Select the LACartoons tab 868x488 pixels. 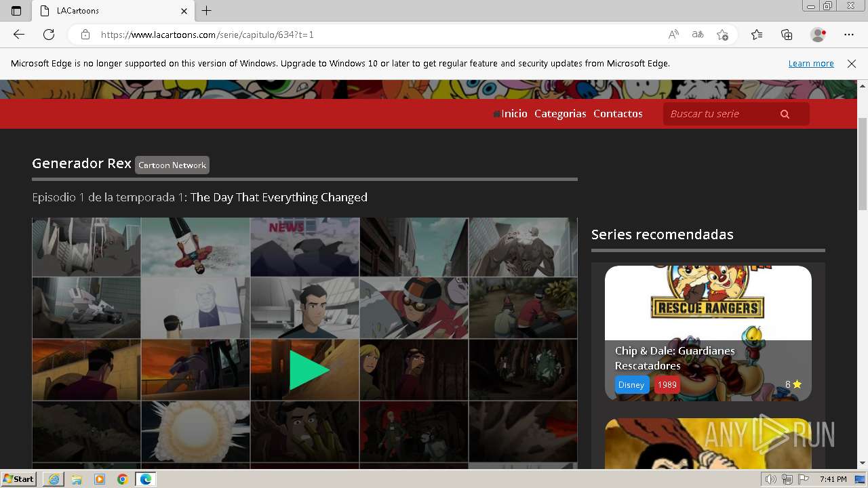click(112, 11)
